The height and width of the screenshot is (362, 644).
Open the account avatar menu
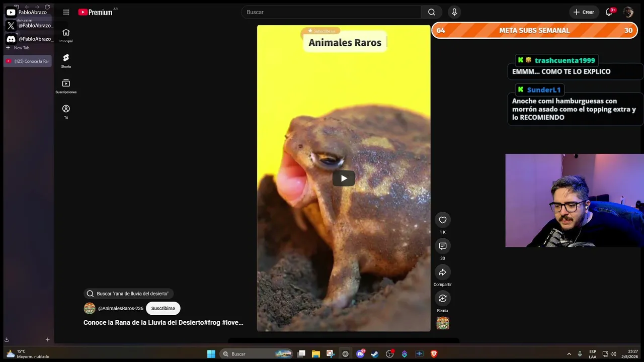pyautogui.click(x=628, y=12)
